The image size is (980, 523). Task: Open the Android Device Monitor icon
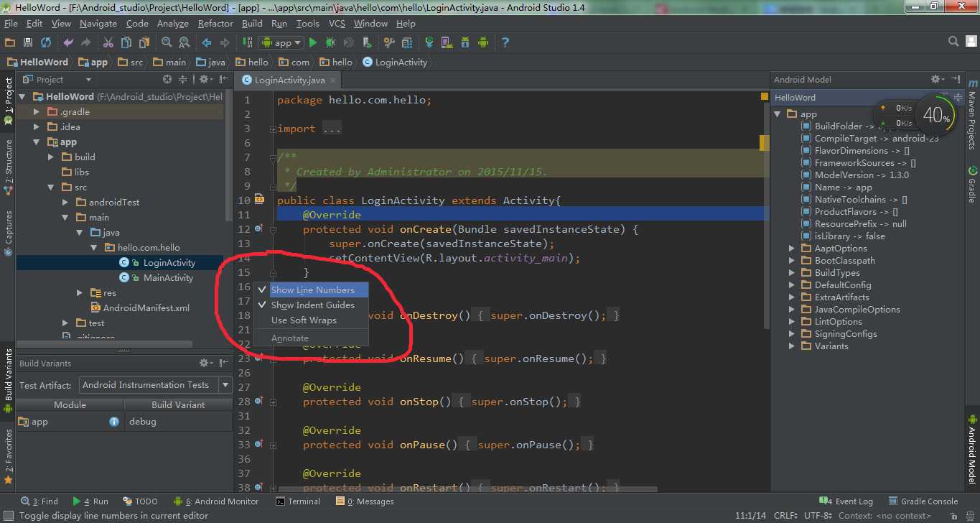pyautogui.click(x=483, y=42)
